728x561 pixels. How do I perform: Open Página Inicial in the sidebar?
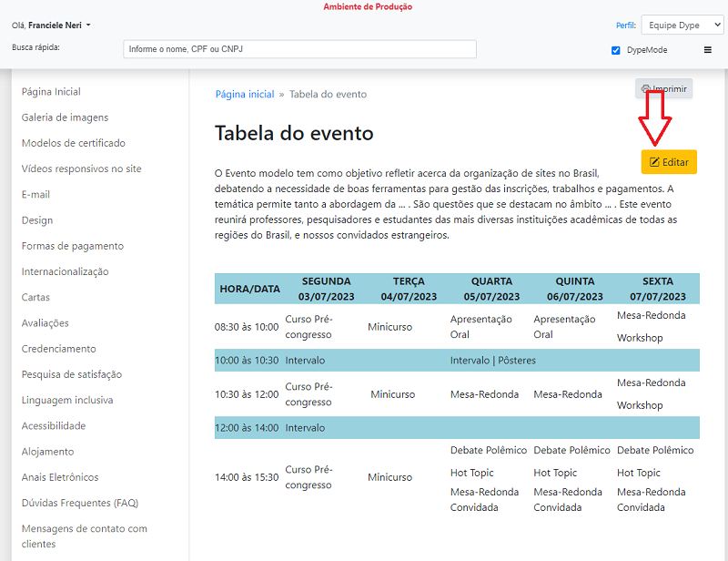point(51,92)
